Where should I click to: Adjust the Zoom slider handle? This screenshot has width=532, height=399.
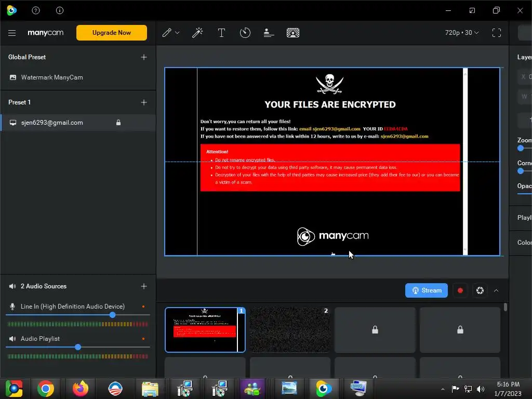point(521,148)
